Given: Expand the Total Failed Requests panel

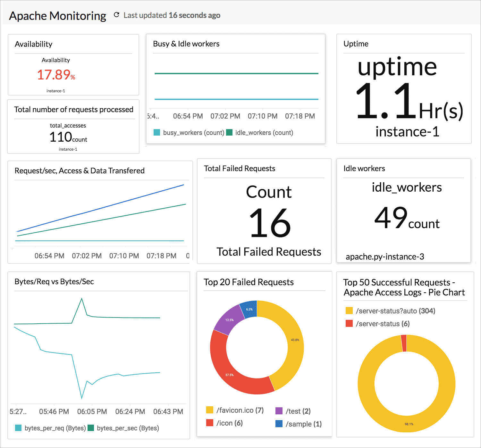Looking at the screenshot, I should click(239, 168).
